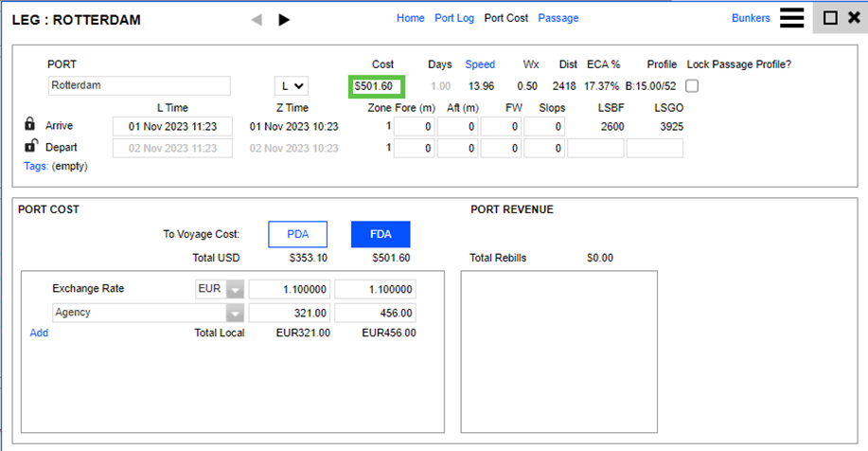Toggle the Arrive time lock icon
The width and height of the screenshot is (868, 451).
click(x=30, y=125)
